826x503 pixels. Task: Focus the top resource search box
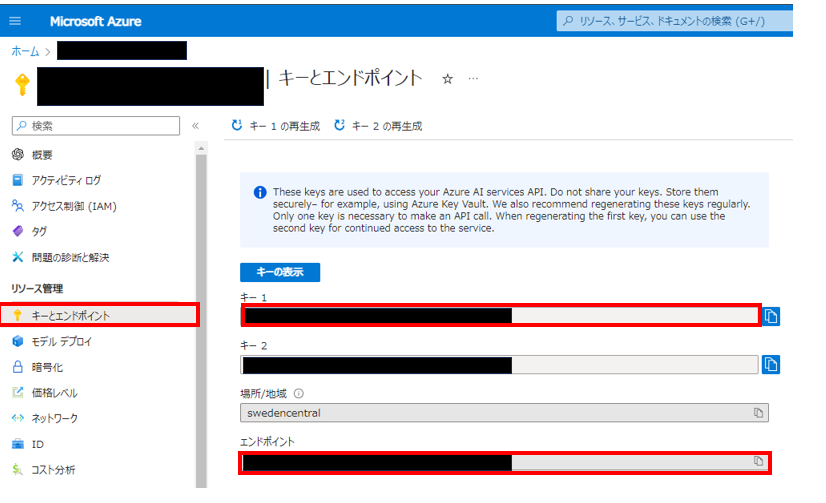pyautogui.click(x=674, y=21)
